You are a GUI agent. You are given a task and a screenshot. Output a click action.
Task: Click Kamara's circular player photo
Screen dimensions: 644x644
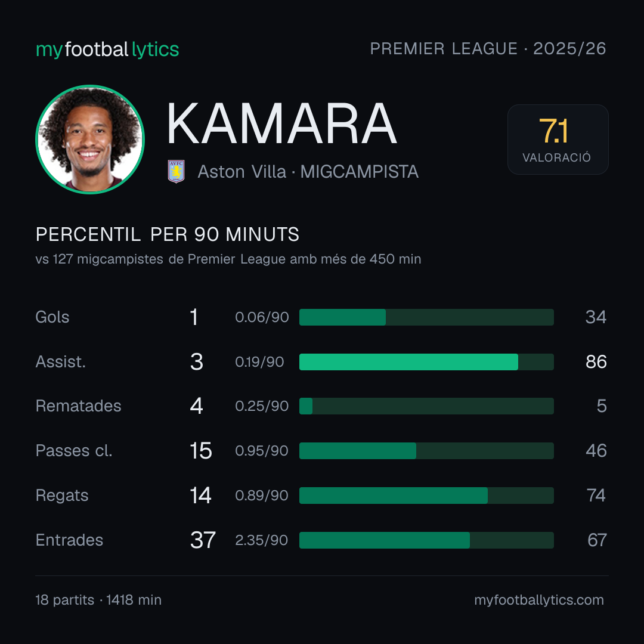click(x=90, y=139)
